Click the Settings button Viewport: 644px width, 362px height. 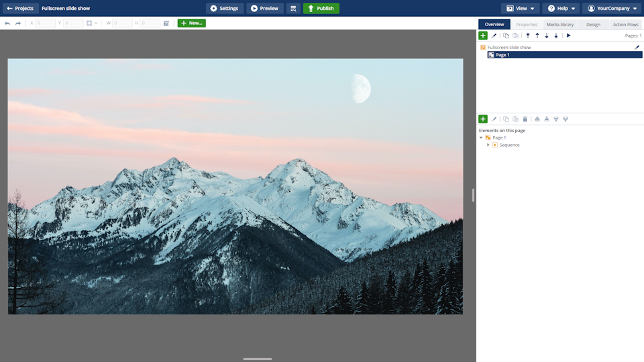coord(224,9)
